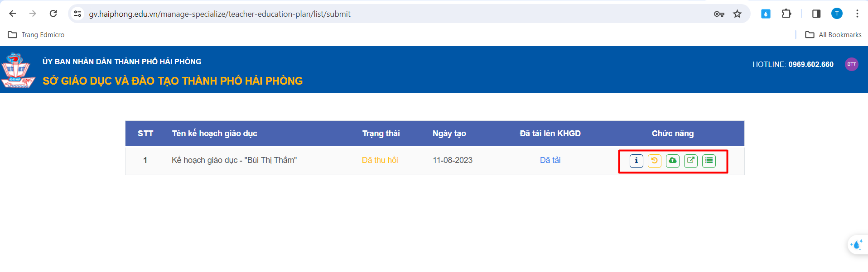Open saved passwords key icon
The width and height of the screenshot is (868, 272).
[x=719, y=14]
